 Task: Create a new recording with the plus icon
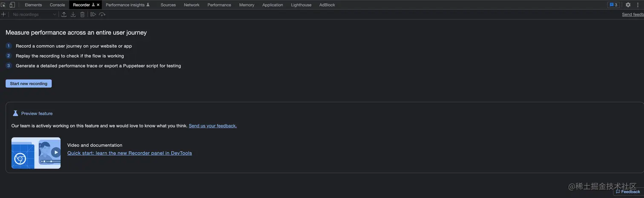[x=3, y=14]
